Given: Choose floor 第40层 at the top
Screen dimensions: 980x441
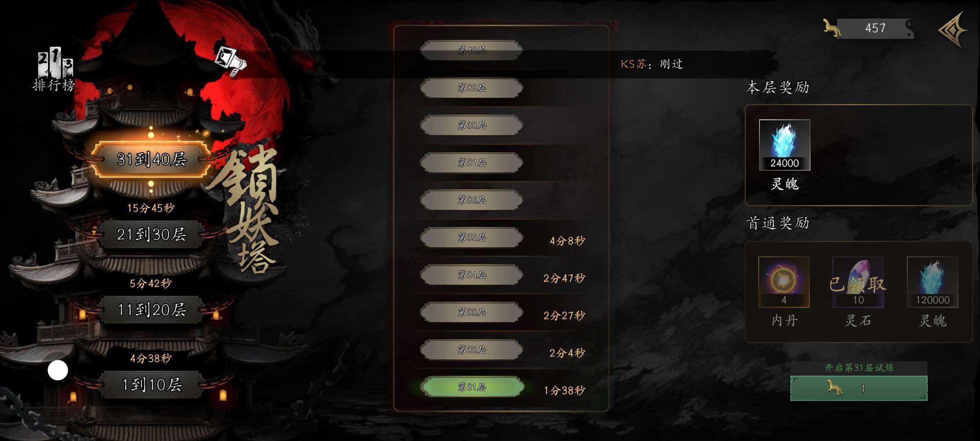Looking at the screenshot, I should tap(472, 50).
